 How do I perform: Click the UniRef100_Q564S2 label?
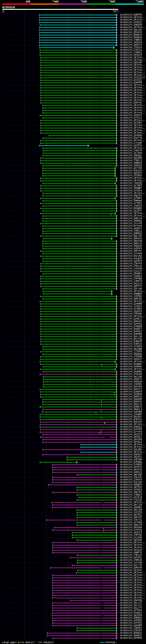131,238
